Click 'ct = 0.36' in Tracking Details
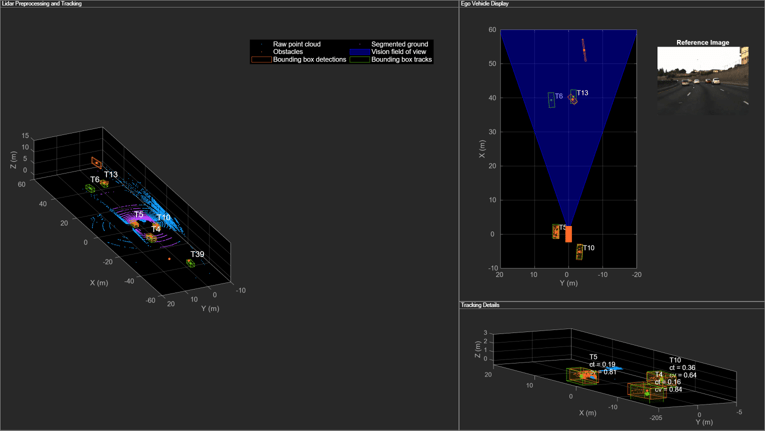The width and height of the screenshot is (765, 431). click(x=682, y=368)
